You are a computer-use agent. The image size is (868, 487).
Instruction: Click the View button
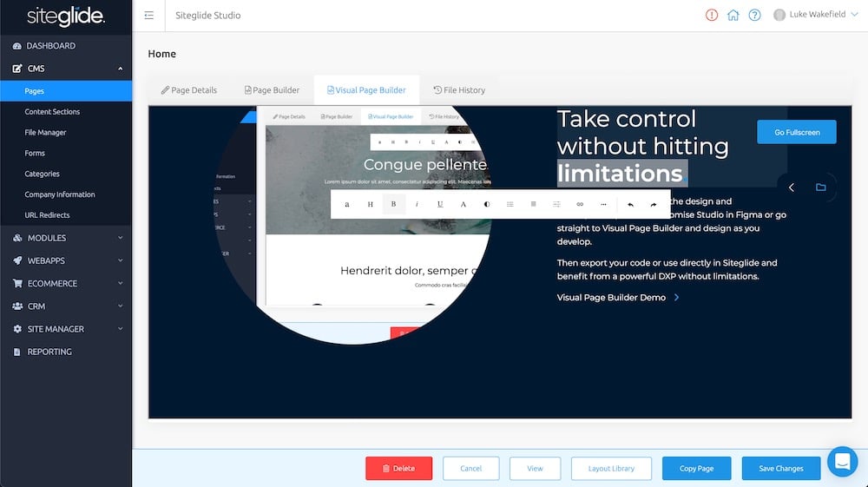click(535, 468)
